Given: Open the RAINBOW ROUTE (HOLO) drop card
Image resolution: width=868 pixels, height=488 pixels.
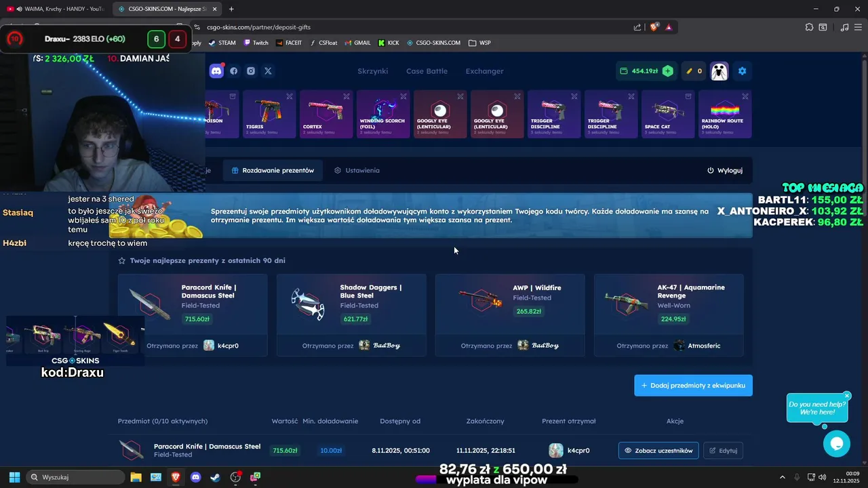Looking at the screenshot, I should coord(725,114).
